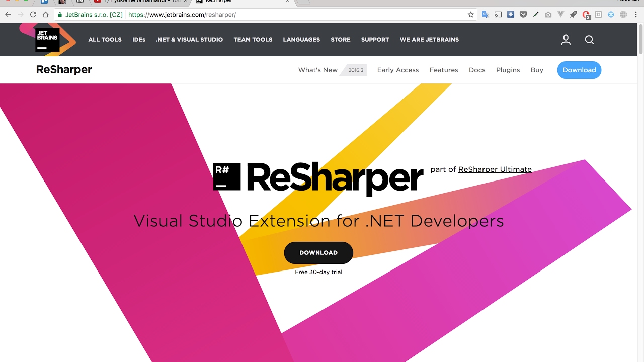Open the Early Access page

pyautogui.click(x=398, y=70)
